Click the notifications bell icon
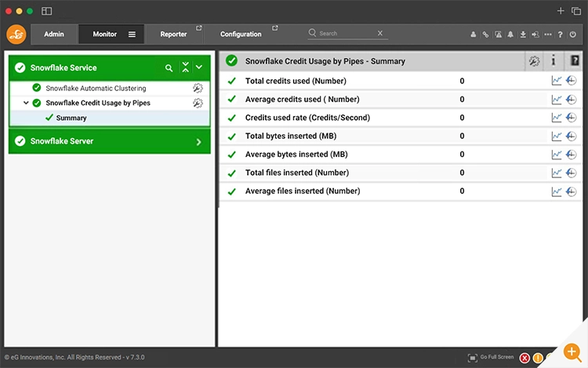Screen dimensions: 588x368 click(x=510, y=35)
